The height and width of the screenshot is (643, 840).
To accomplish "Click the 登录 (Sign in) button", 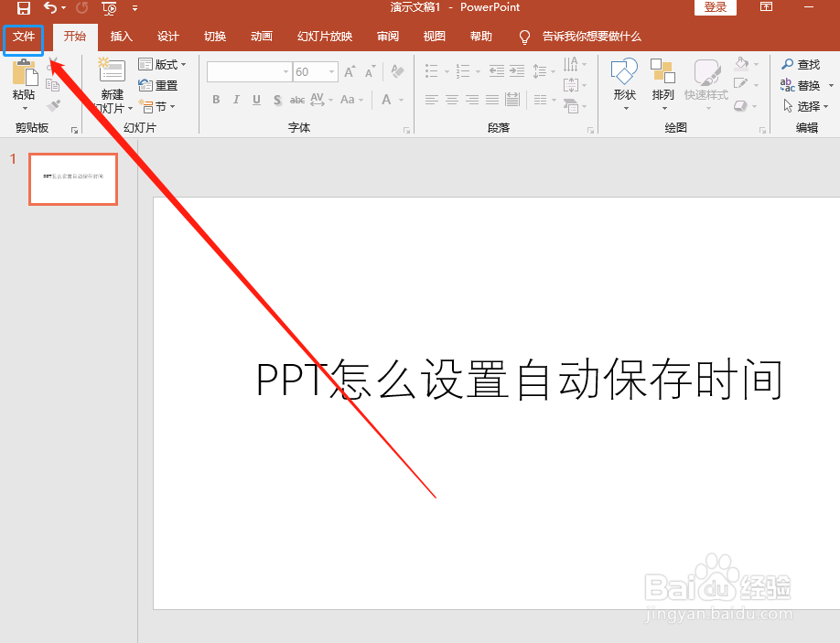I will [x=715, y=7].
